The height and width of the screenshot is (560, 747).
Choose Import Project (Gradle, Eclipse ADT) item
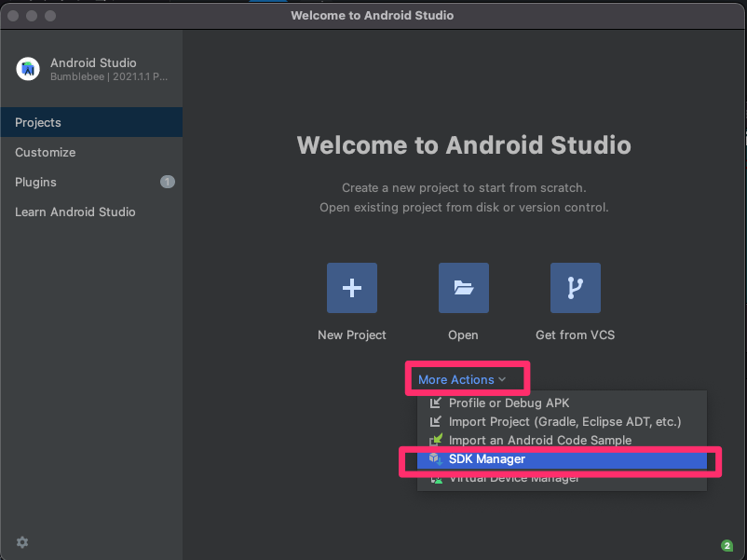562,422
